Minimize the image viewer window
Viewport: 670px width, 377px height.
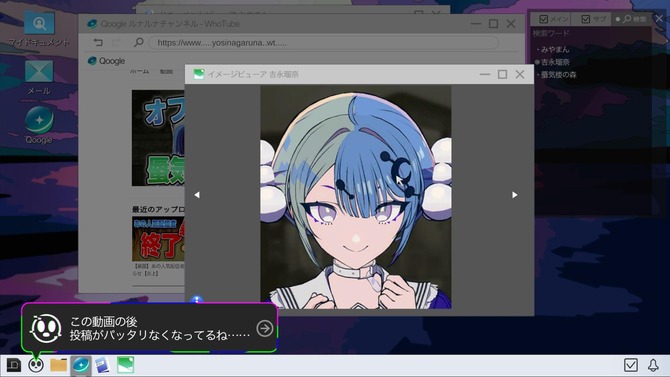(485, 74)
